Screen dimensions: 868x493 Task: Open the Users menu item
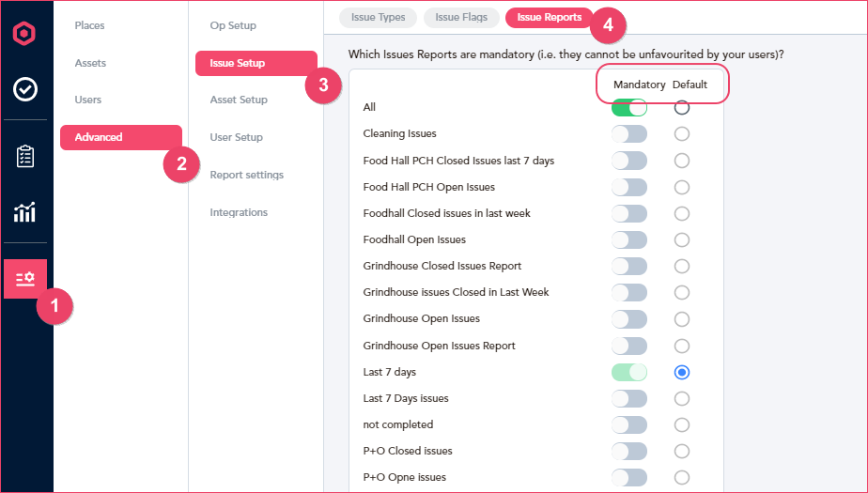(x=88, y=100)
